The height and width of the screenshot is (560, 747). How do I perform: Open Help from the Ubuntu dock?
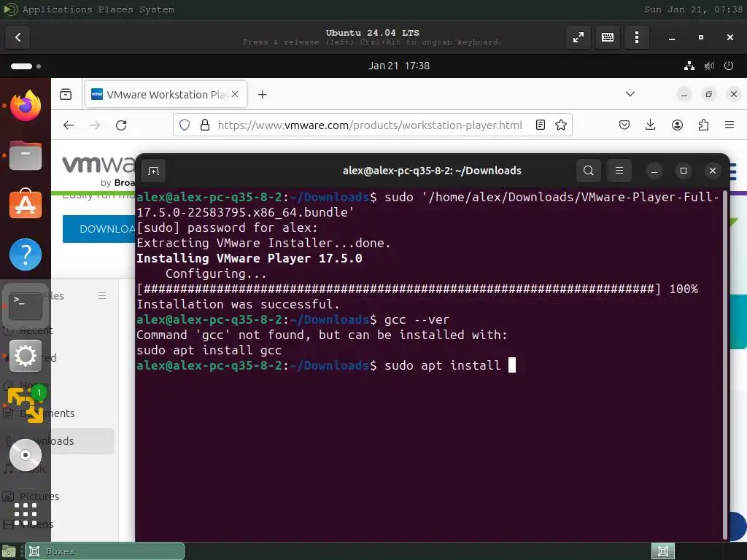(x=26, y=254)
